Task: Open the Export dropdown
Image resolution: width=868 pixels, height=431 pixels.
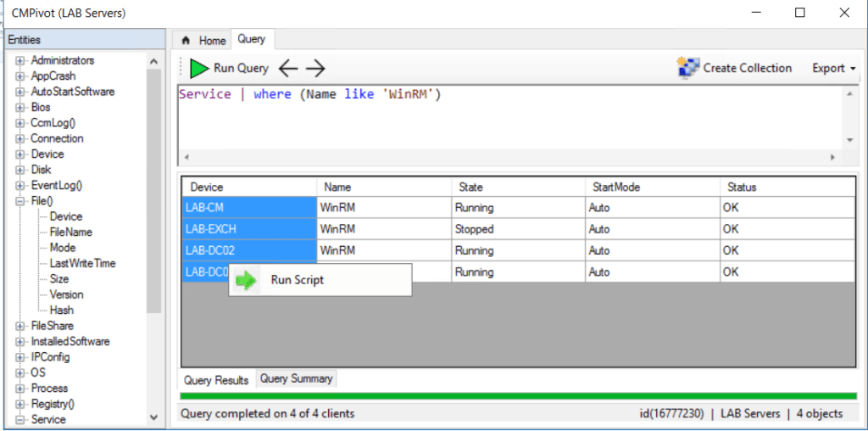Action: (833, 68)
